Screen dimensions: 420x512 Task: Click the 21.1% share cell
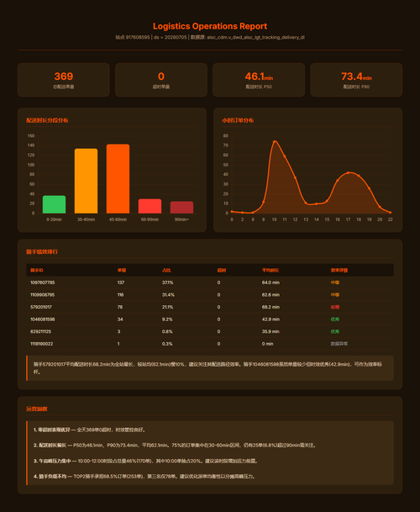[x=168, y=307]
